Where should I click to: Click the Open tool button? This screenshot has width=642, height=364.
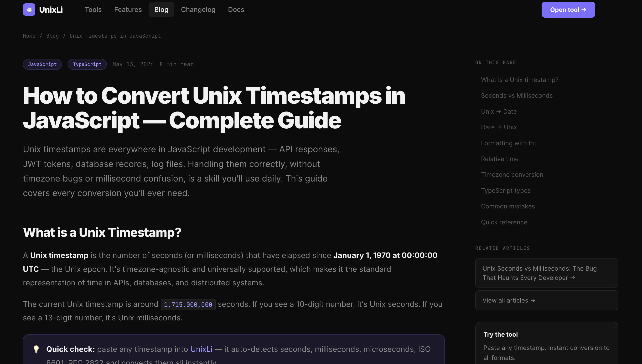[568, 10]
